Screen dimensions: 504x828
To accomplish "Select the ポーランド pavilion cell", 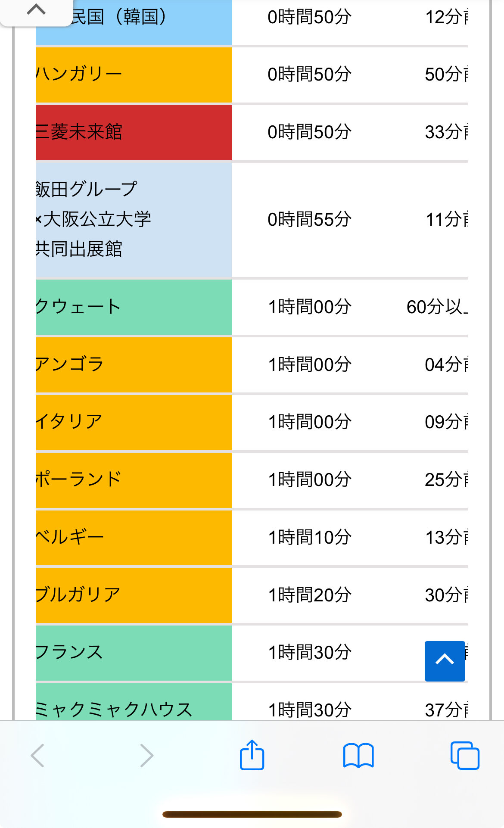I will [134, 479].
